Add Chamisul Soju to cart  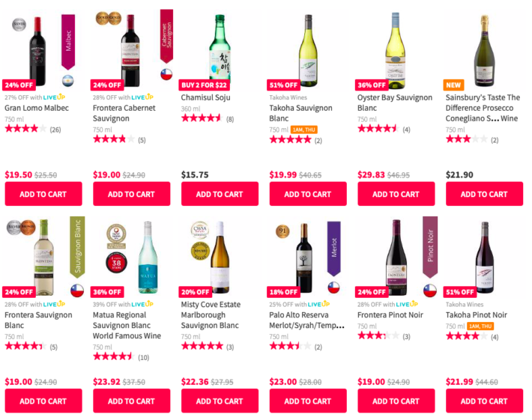pos(220,194)
